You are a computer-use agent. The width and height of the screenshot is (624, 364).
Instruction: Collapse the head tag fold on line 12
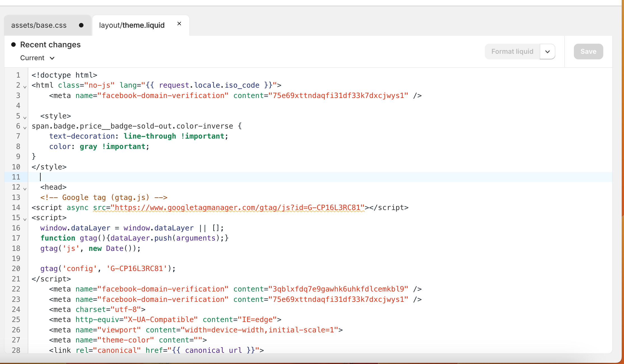[x=25, y=189]
